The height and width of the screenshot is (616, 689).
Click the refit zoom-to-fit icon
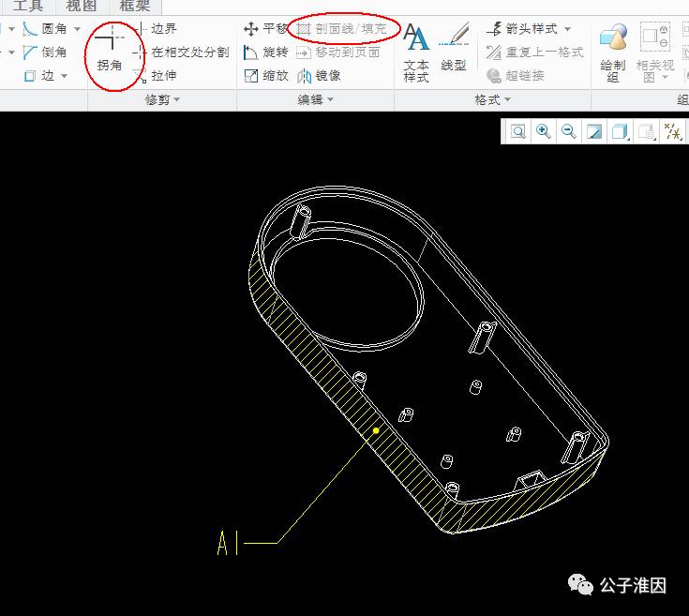[517, 131]
